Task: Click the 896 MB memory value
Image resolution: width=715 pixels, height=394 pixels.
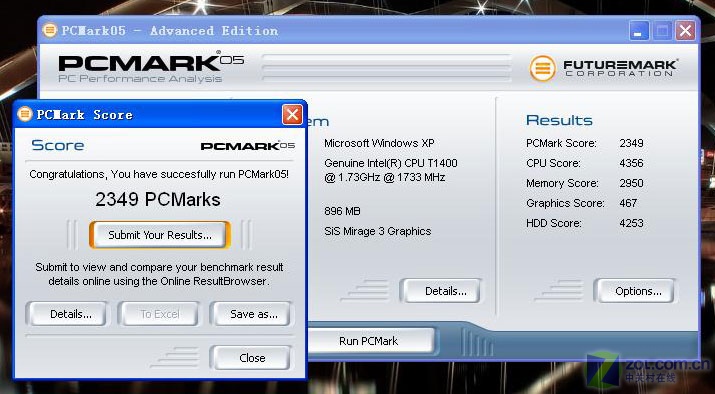Action: [342, 211]
